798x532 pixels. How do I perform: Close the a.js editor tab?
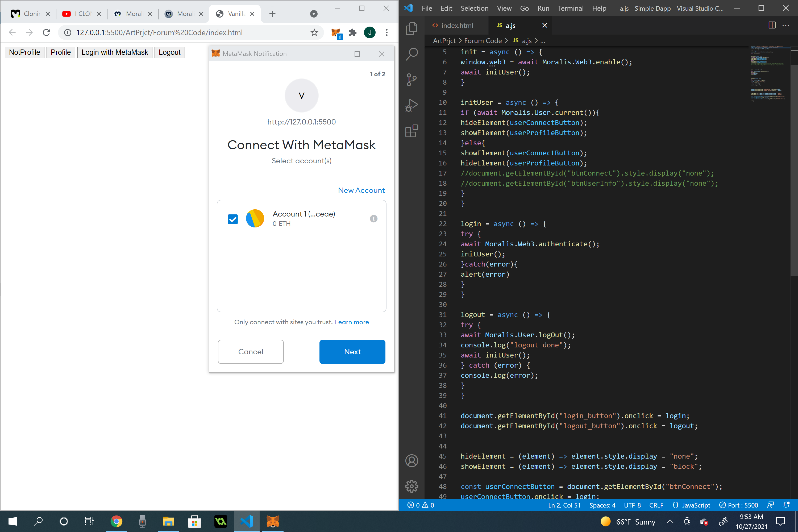pos(545,26)
